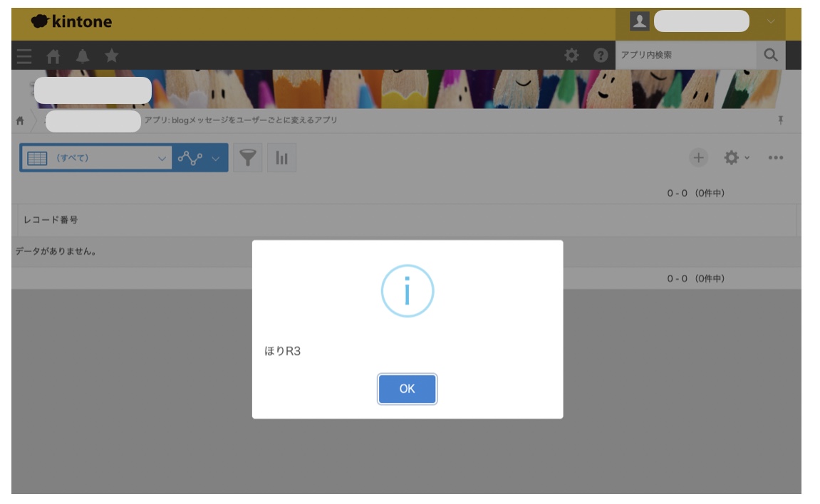This screenshot has width=820, height=504.
Task: Click the app title breadcrumb text
Action: [x=241, y=120]
